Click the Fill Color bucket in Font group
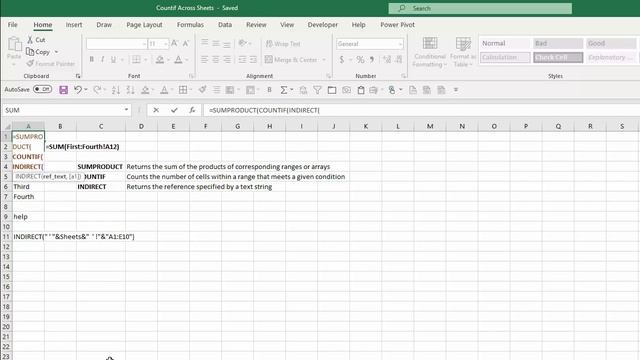 pos(160,60)
